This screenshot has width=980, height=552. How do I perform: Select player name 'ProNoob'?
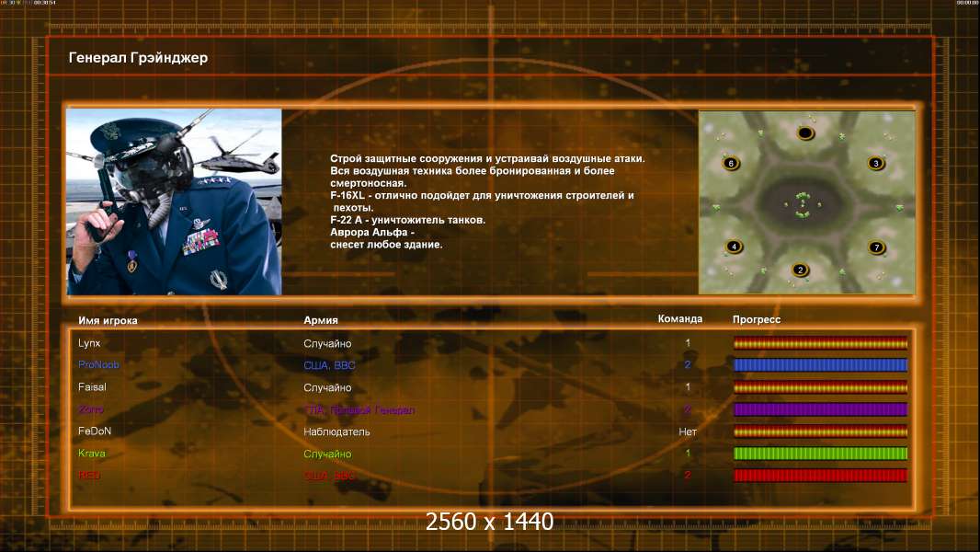click(x=98, y=364)
